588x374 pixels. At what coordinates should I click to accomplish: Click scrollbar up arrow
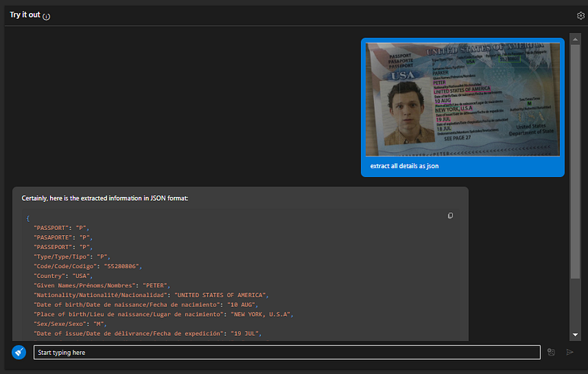click(576, 37)
